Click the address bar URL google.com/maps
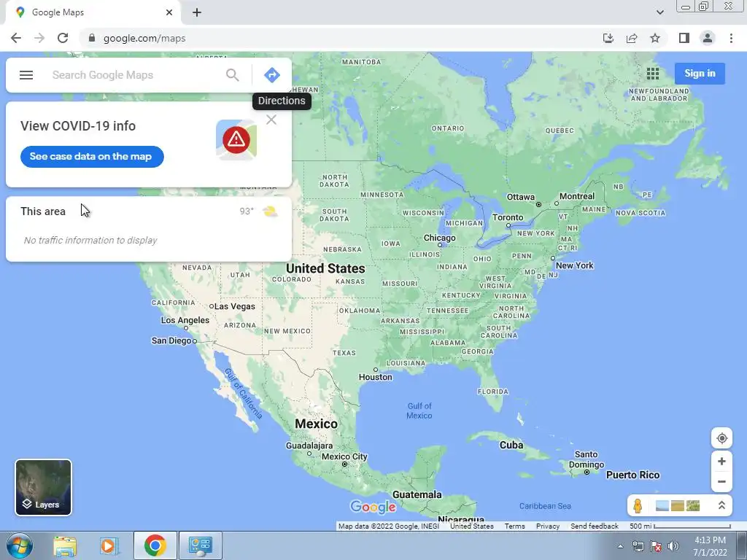 pos(144,39)
